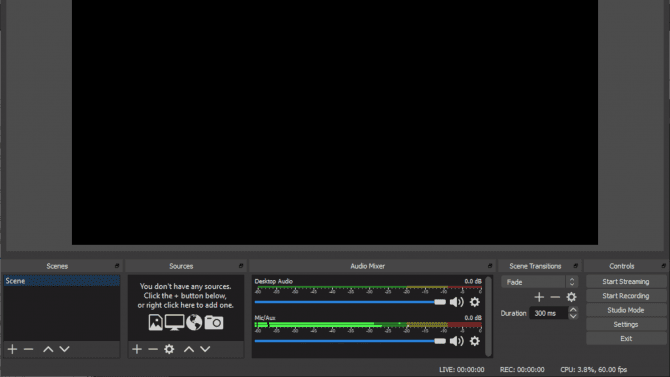Click the 'You don't have any sources' message
The height and width of the screenshot is (377, 670).
pyautogui.click(x=185, y=296)
